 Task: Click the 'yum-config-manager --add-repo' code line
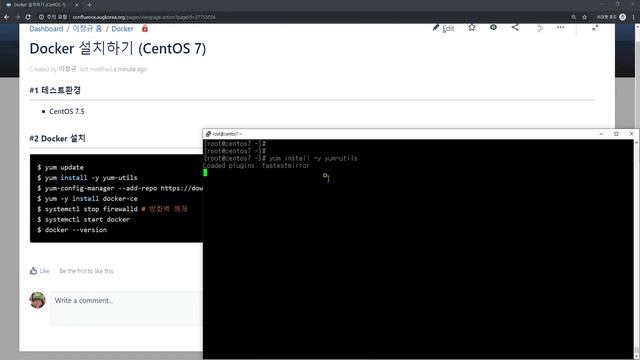pos(120,188)
